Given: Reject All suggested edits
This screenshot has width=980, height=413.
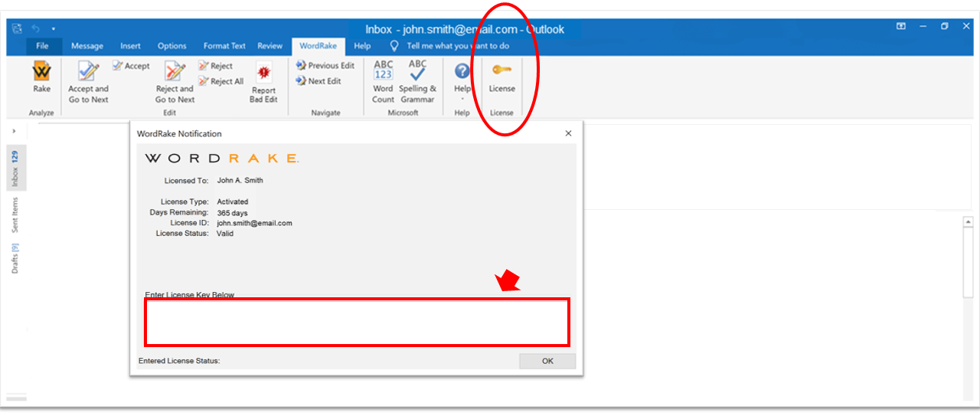Looking at the screenshot, I should [x=221, y=81].
